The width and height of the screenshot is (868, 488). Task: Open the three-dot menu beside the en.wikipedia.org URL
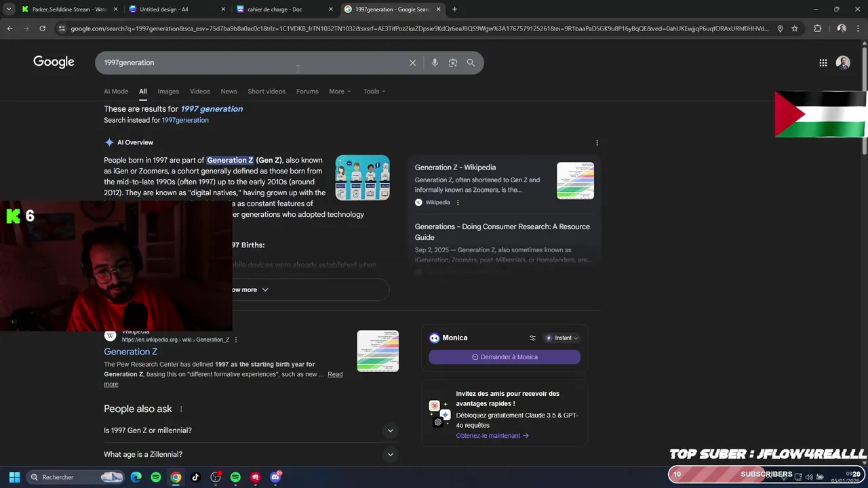236,340
